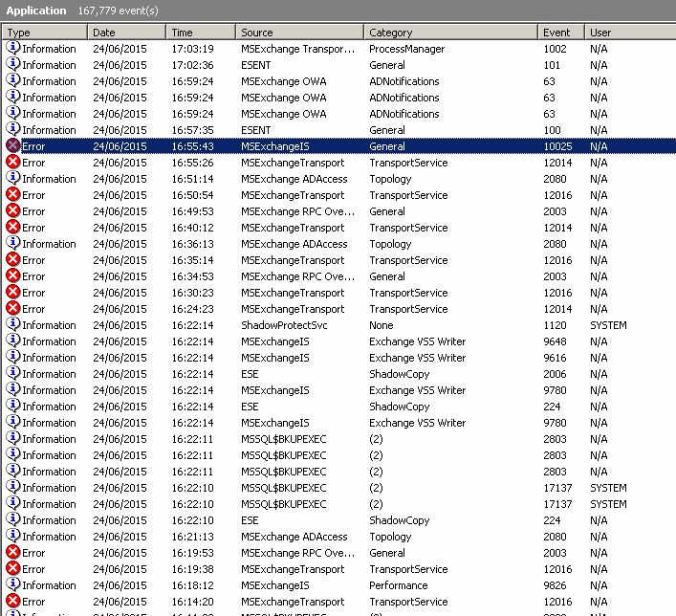Select the MSExchange Transpor... source at 17:03:19
This screenshot has width=676, height=616.
[x=298, y=49]
